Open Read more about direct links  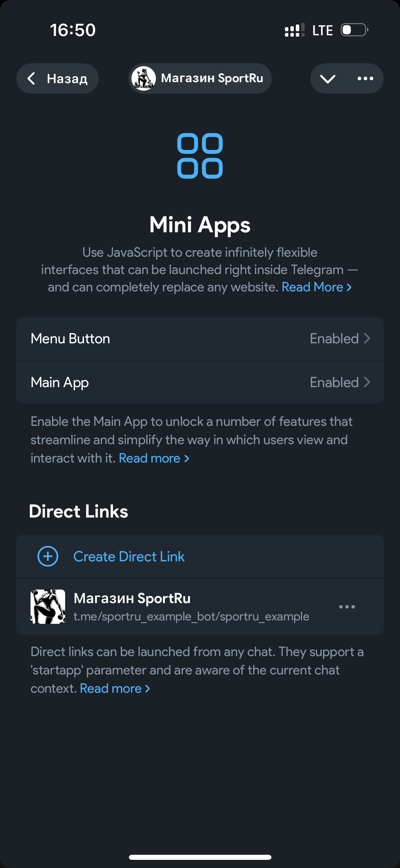tap(115, 689)
